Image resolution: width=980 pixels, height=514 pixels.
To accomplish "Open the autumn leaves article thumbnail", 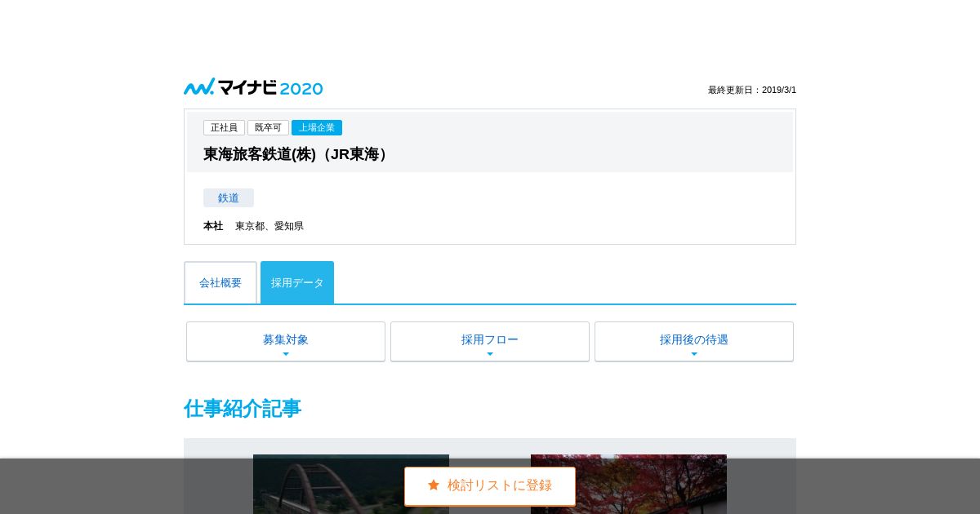I will [x=629, y=484].
